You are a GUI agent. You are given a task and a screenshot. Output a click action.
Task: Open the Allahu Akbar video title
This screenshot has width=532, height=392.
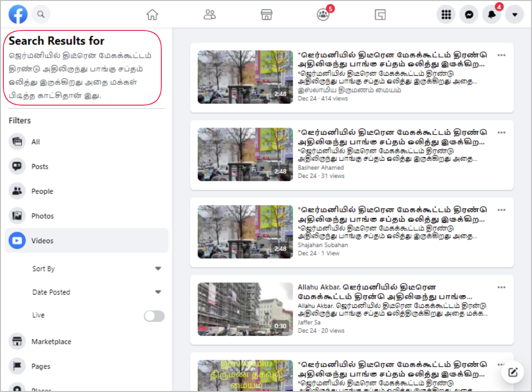(x=385, y=292)
